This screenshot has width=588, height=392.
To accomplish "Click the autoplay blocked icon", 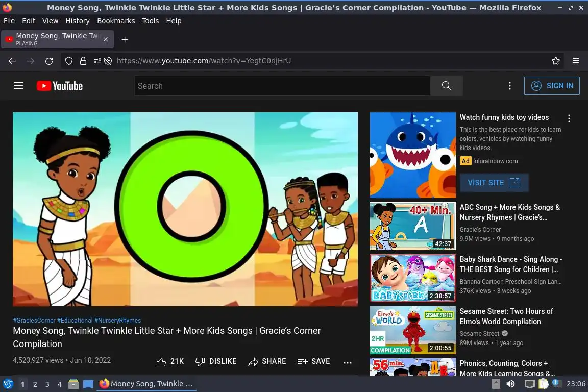I will pos(108,61).
